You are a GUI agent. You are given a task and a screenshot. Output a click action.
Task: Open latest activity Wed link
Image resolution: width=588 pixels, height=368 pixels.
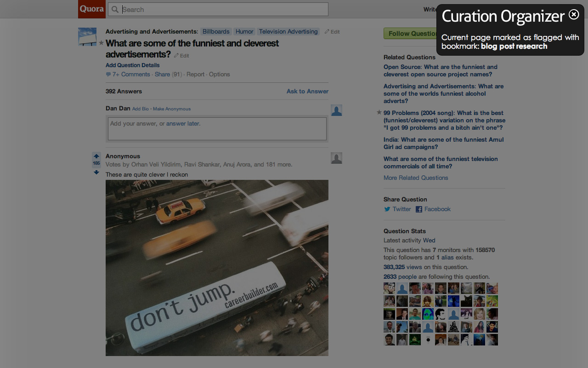click(x=429, y=240)
